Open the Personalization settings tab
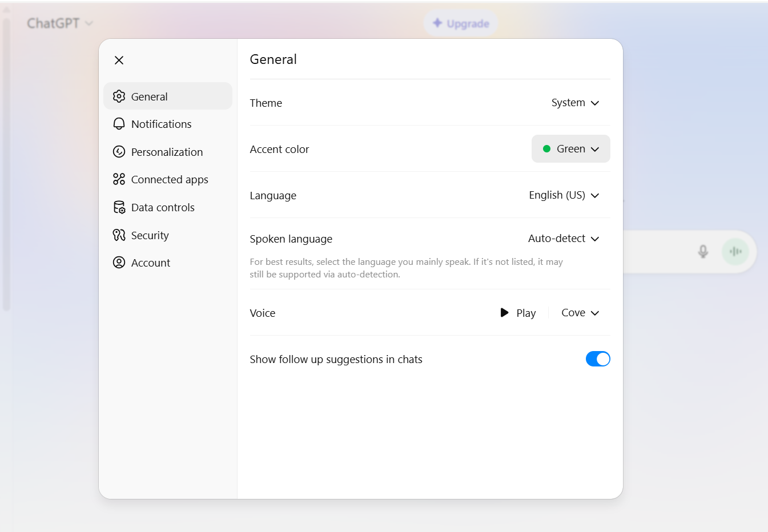 pos(168,152)
